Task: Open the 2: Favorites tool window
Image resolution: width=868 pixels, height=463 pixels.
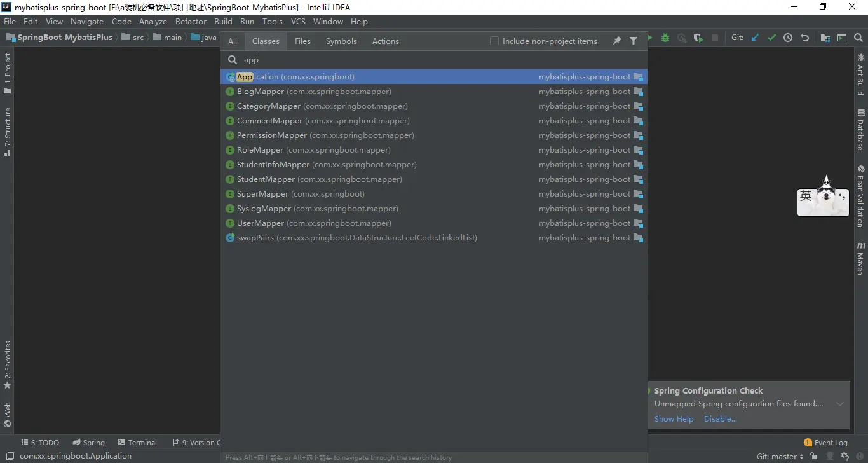Action: tap(8, 364)
